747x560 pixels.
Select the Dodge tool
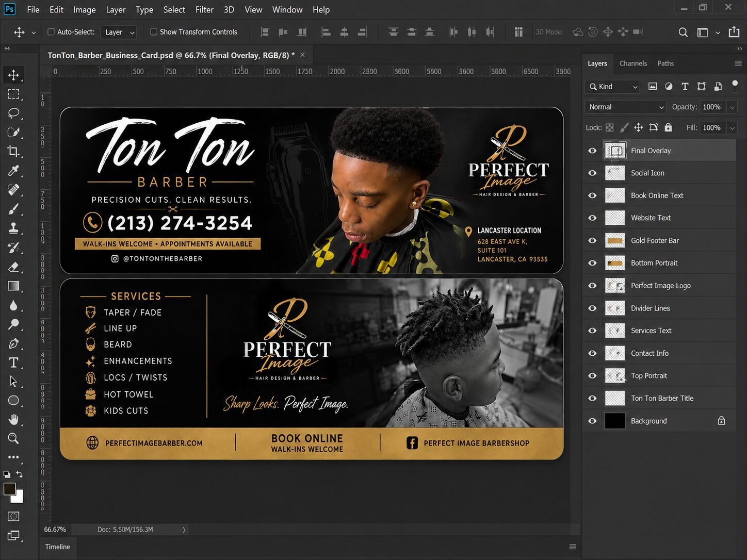click(13, 324)
